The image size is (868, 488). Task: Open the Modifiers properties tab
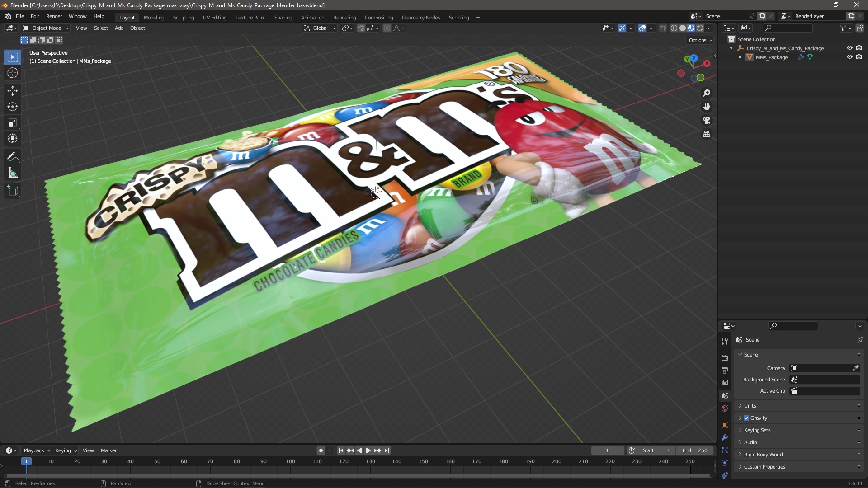[x=725, y=437]
